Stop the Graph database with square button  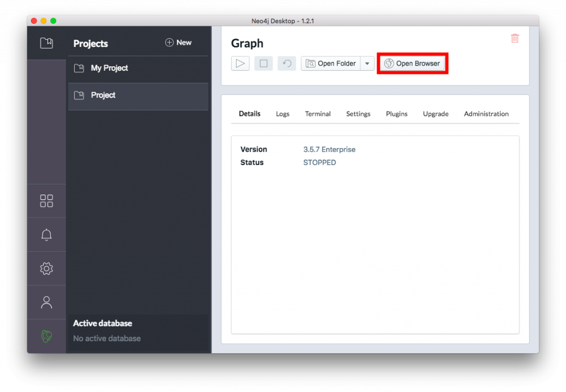[x=264, y=63]
